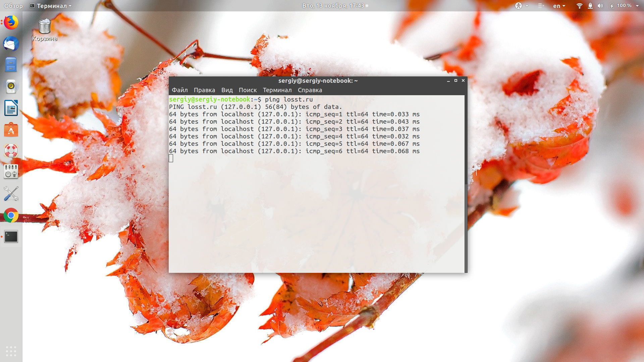Click the Wi-Fi status icon

click(579, 6)
